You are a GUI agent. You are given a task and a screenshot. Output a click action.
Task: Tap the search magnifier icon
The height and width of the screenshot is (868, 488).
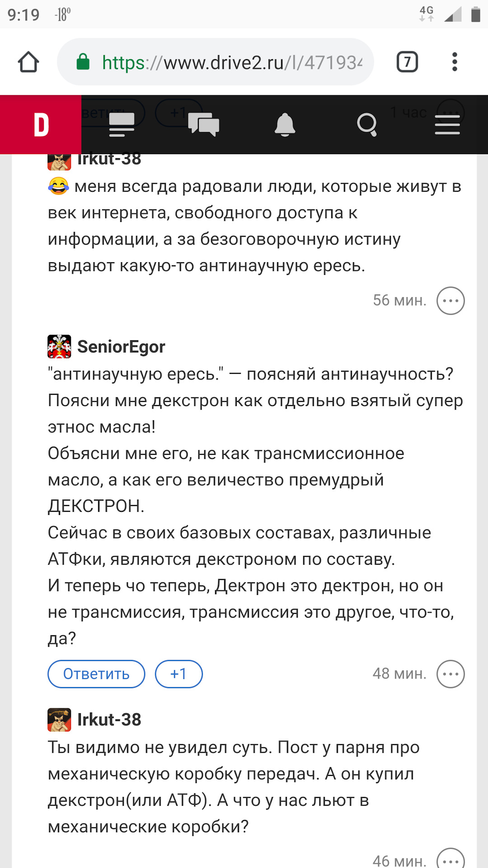pos(366,125)
